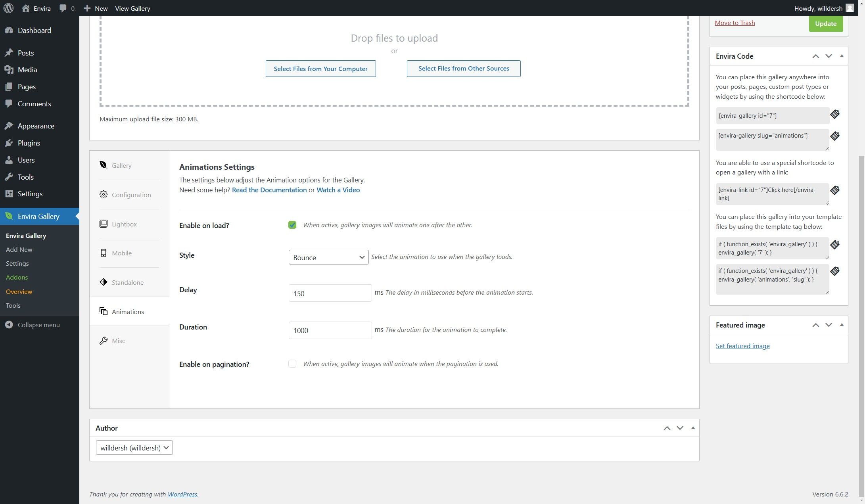
Task: Move Author panel up
Action: (667, 428)
